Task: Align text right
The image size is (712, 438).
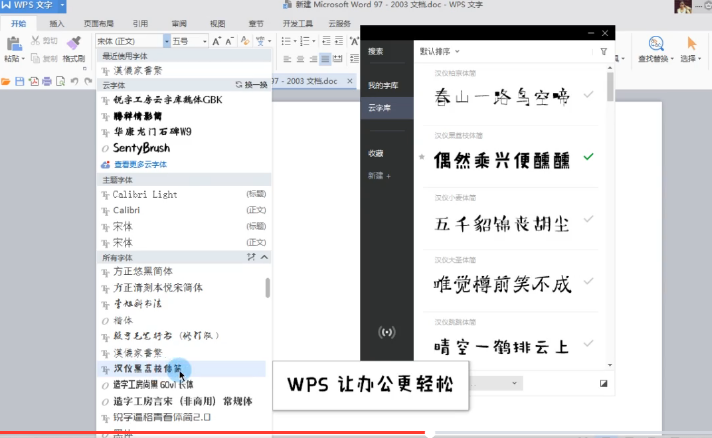Action: 313,59
